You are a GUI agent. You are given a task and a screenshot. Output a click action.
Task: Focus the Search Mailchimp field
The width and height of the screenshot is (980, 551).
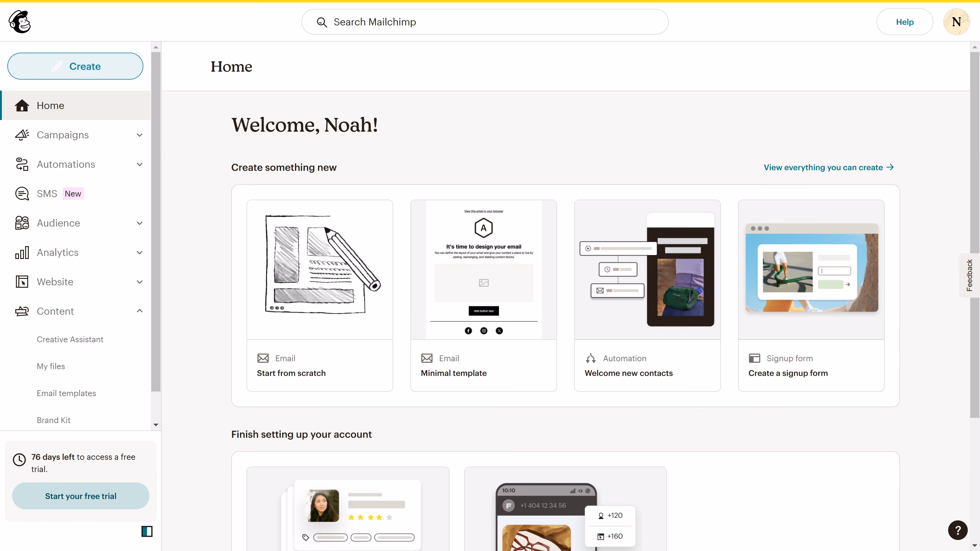[x=485, y=22]
